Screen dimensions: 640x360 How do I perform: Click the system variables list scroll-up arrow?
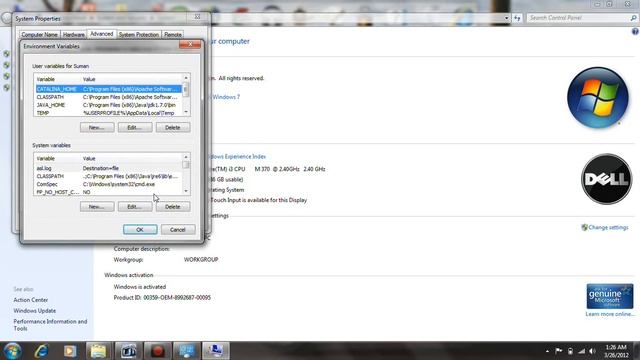(186, 157)
